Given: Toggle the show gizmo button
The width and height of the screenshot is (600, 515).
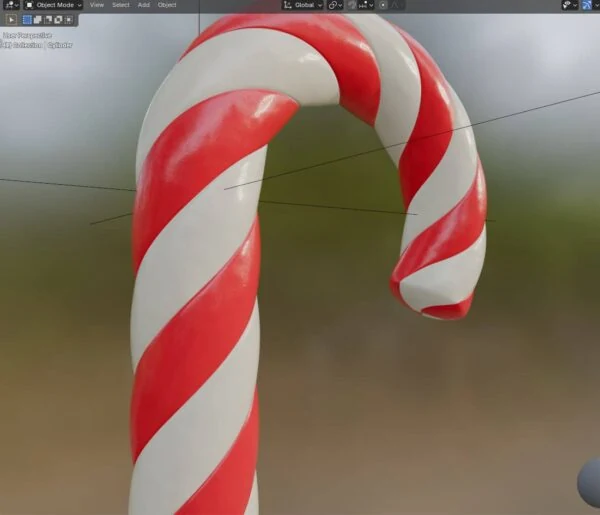Looking at the screenshot, I should click(x=587, y=5).
